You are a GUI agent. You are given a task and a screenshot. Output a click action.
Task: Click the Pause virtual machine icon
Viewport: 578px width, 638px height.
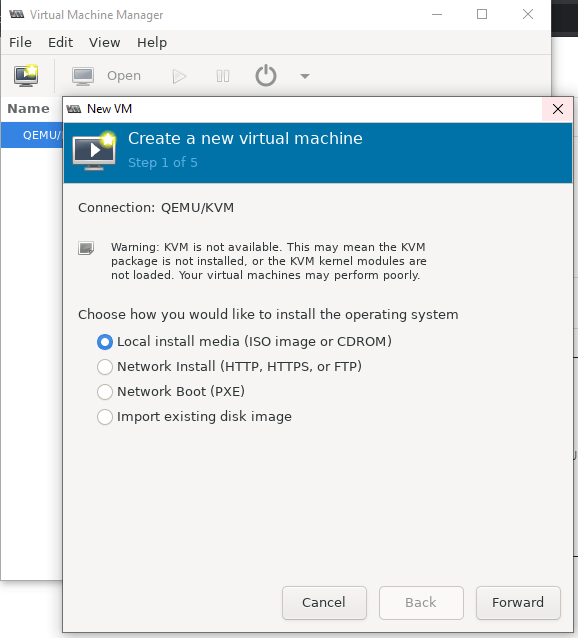222,76
